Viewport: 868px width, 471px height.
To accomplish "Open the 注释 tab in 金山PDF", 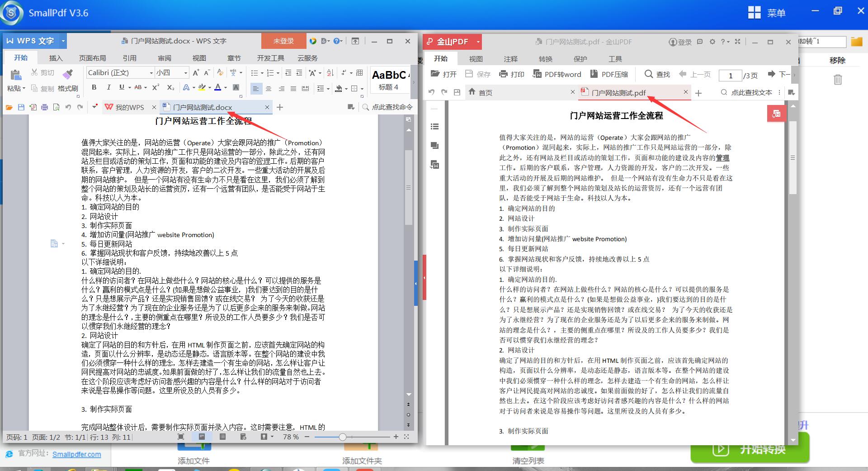I will tap(511, 59).
